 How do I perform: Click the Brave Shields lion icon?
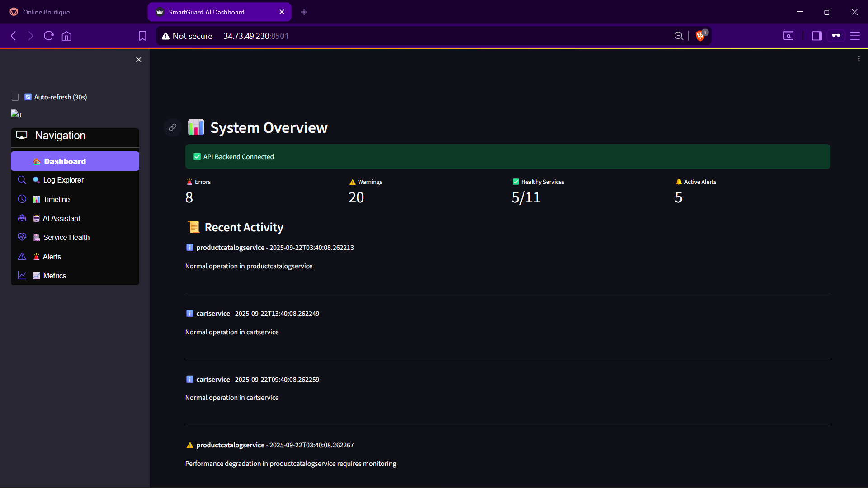700,36
